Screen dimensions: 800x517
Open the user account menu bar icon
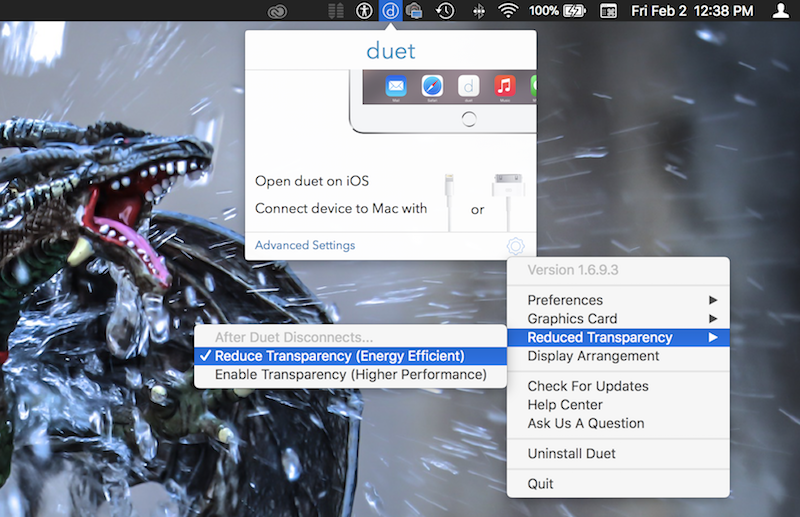click(x=780, y=11)
